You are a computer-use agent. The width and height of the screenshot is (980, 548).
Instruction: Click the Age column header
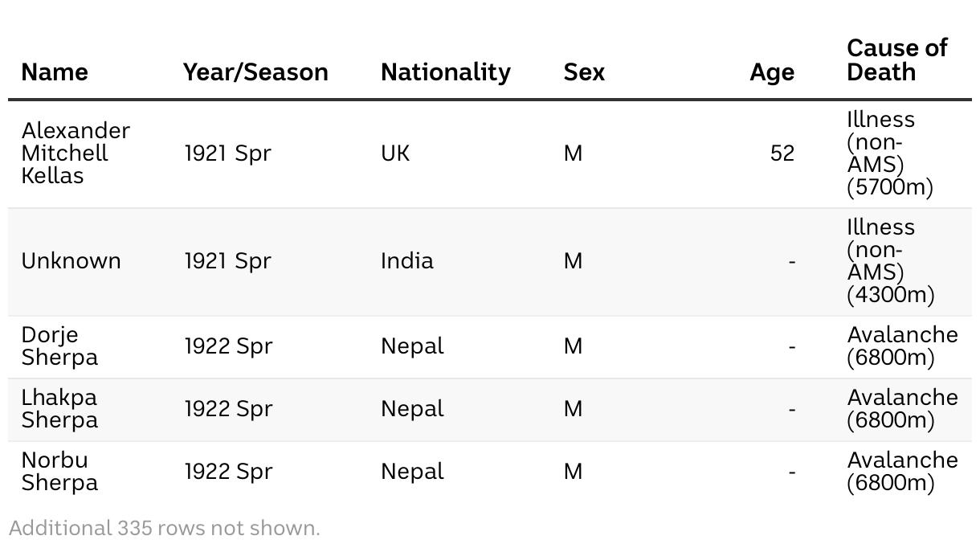click(x=771, y=72)
